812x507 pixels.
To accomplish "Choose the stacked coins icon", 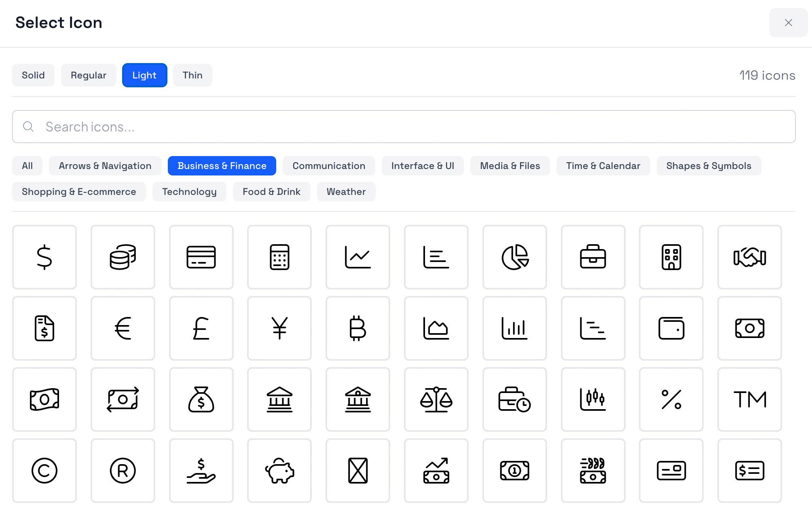I will tap(123, 257).
